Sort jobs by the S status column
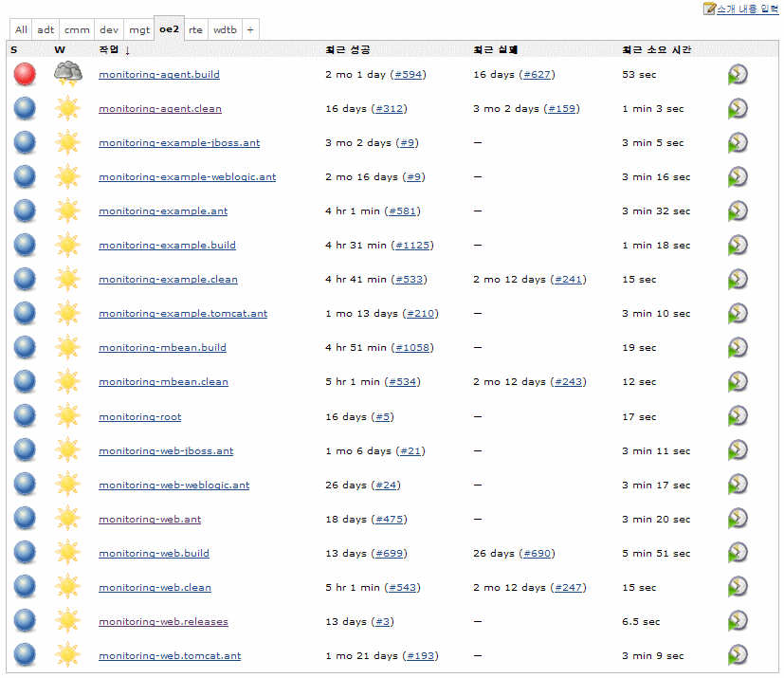Image resolution: width=784 pixels, height=678 pixels. tap(14, 49)
